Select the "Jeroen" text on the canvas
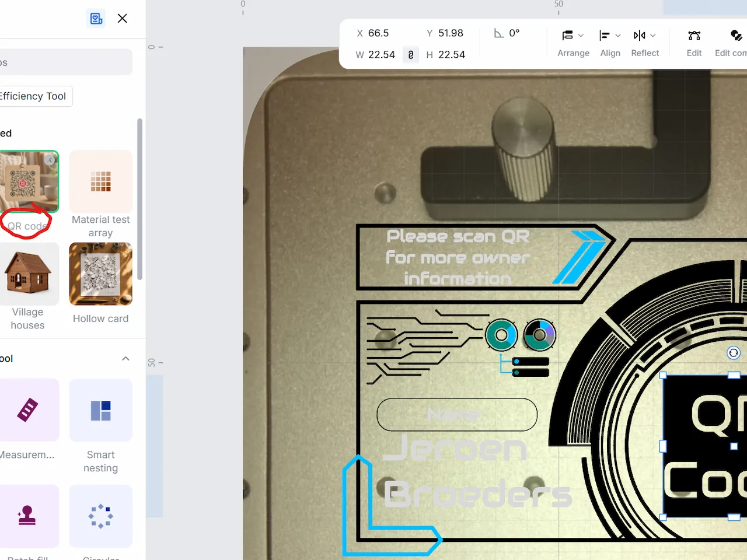 tap(455, 448)
